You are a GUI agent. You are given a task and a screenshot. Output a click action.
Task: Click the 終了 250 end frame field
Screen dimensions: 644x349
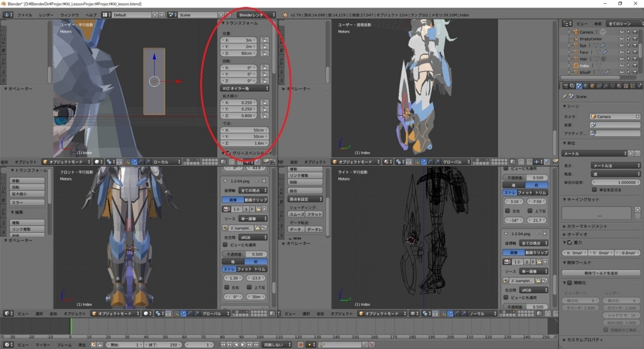(162, 345)
